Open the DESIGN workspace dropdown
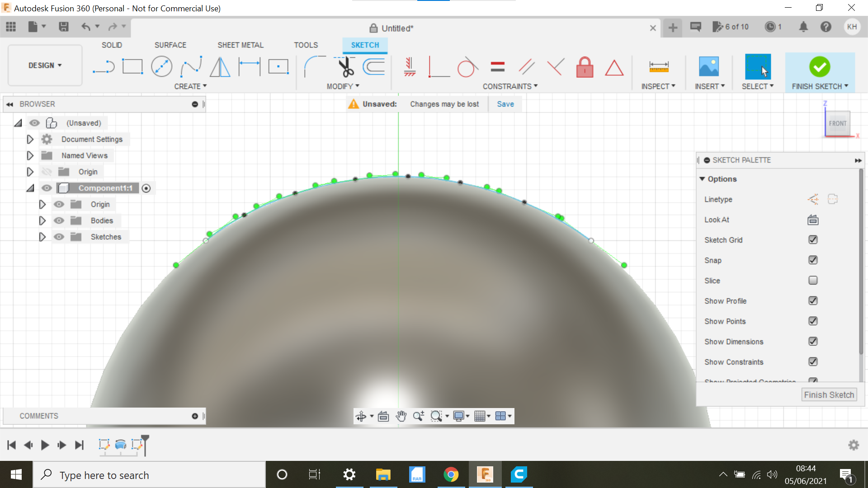868x488 pixels. tap(44, 65)
